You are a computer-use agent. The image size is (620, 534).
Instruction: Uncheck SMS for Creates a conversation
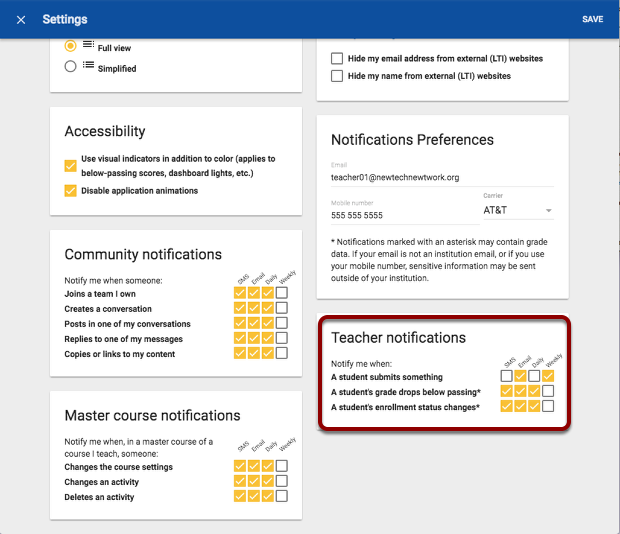pos(239,309)
